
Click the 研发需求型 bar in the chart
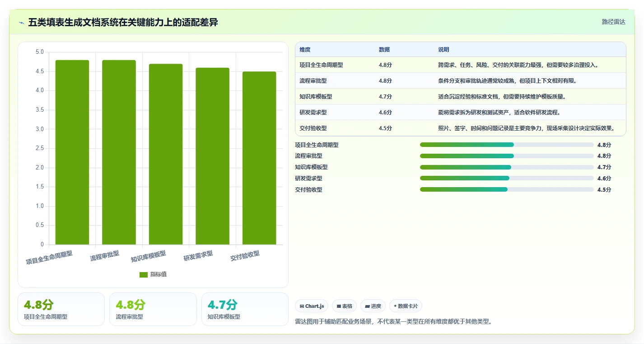(x=212, y=156)
